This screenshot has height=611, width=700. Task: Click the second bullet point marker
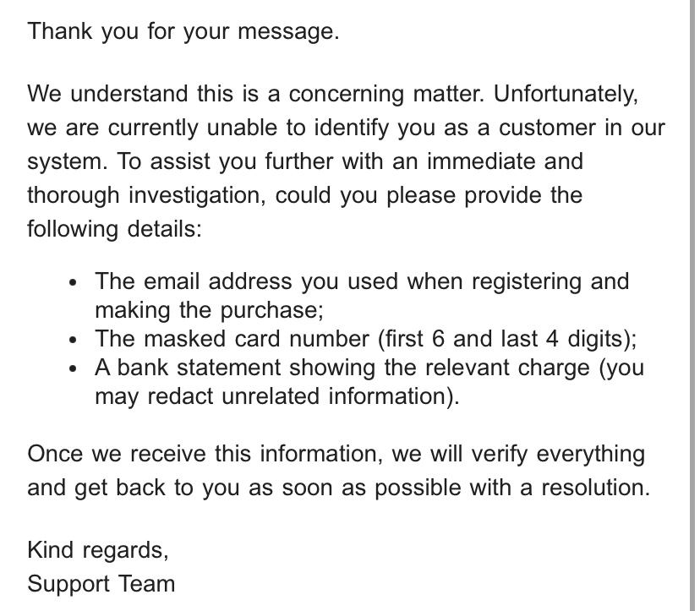pyautogui.click(x=74, y=340)
